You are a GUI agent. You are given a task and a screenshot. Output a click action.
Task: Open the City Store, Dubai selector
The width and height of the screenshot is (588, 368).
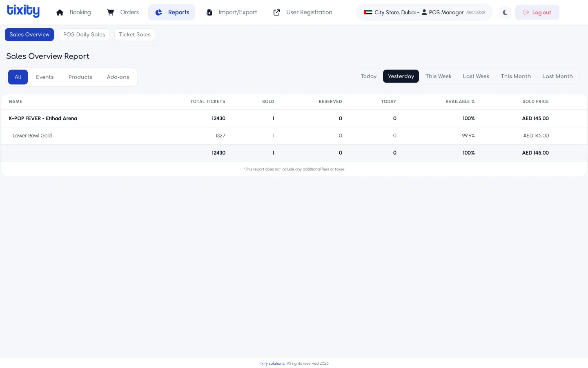click(x=424, y=12)
